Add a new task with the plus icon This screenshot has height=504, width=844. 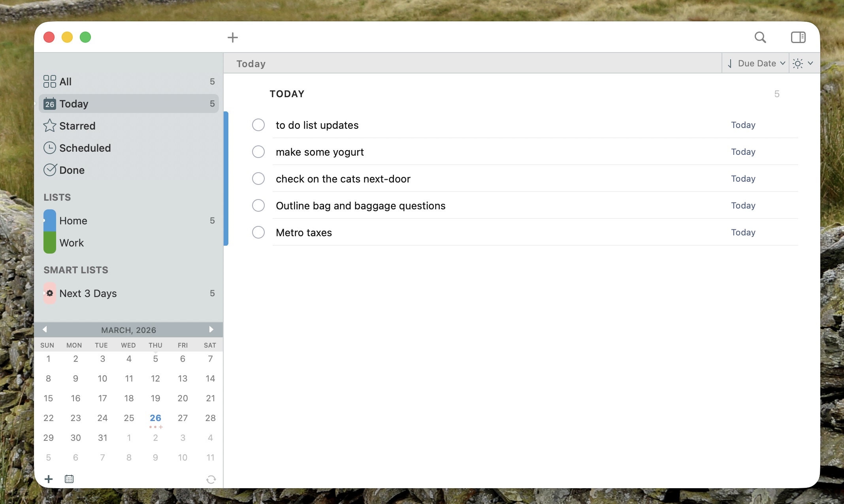click(x=233, y=37)
